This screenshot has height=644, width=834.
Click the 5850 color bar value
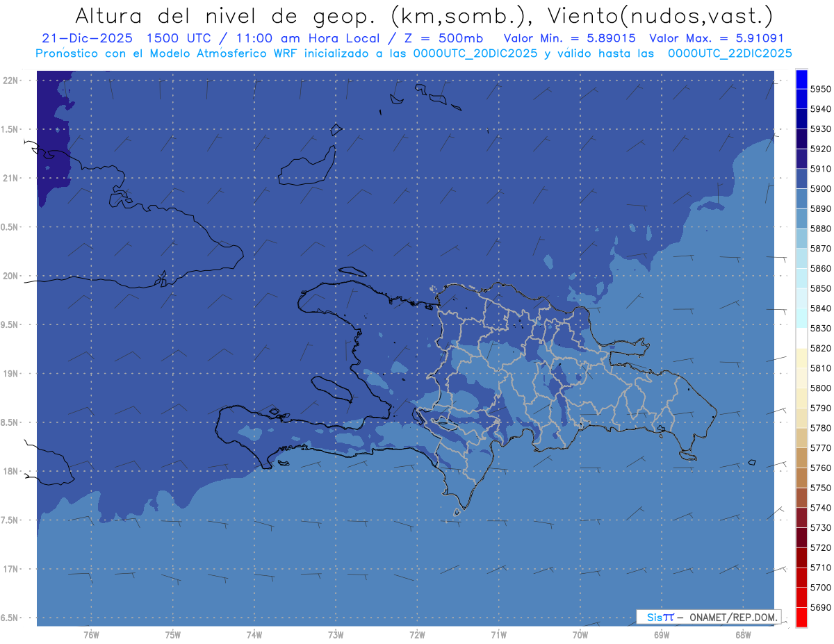point(820,288)
